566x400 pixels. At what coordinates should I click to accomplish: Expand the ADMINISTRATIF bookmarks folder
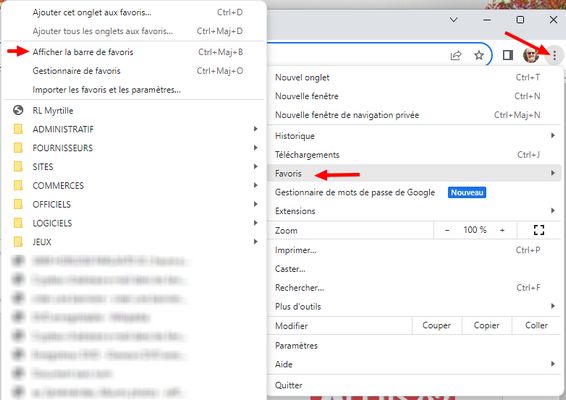click(x=134, y=129)
